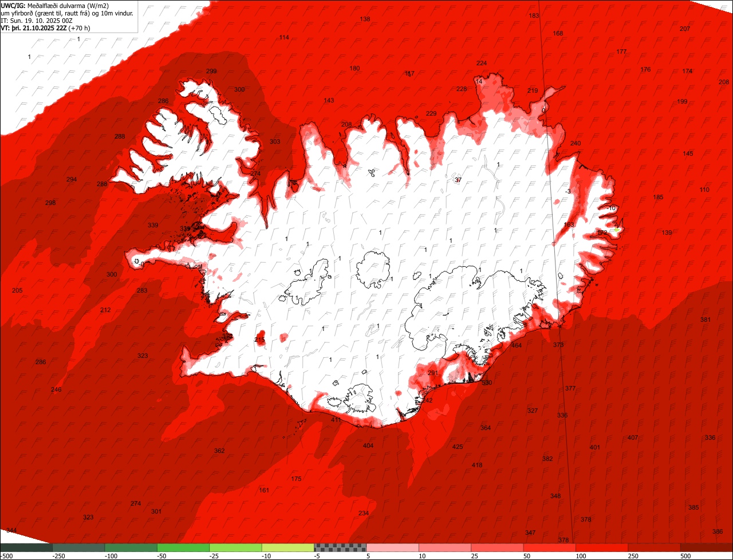Click the map value 224
Screen dimensions: 733x560
tap(482, 63)
